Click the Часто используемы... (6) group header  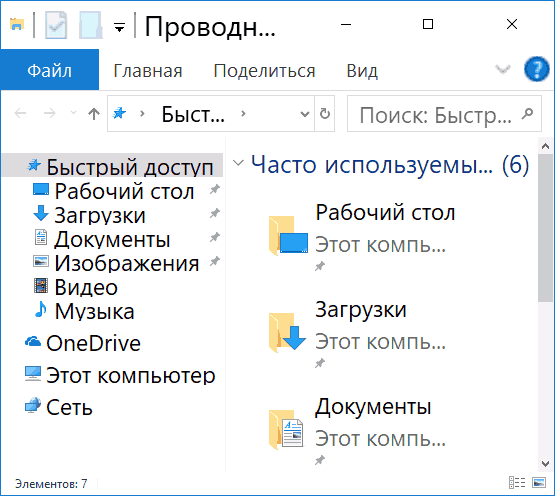pyautogui.click(x=390, y=165)
